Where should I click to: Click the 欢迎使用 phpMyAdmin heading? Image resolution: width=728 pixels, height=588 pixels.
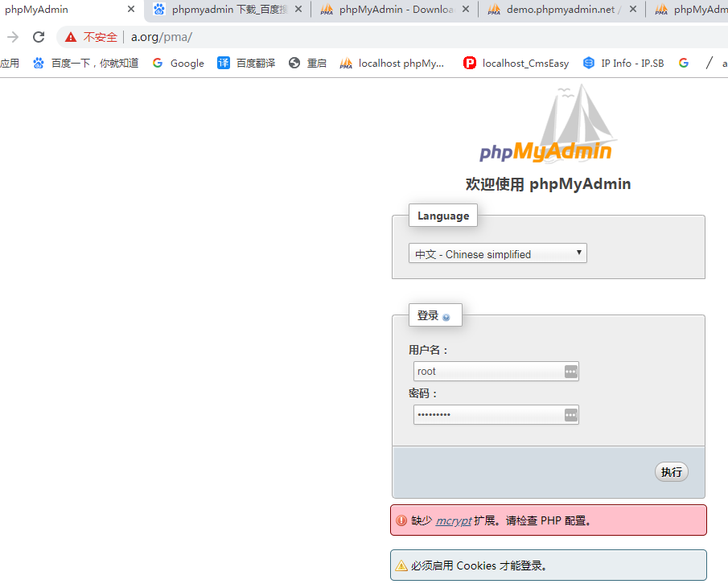click(x=549, y=184)
